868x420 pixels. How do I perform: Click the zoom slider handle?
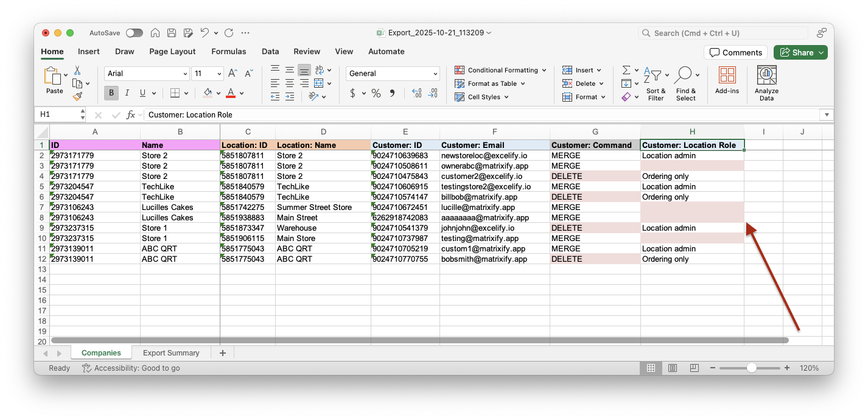point(752,368)
